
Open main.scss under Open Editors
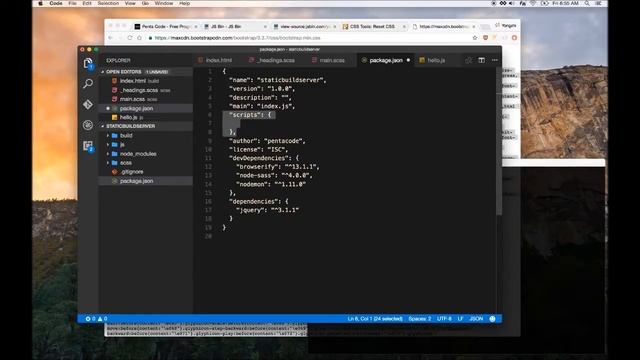coord(146,99)
